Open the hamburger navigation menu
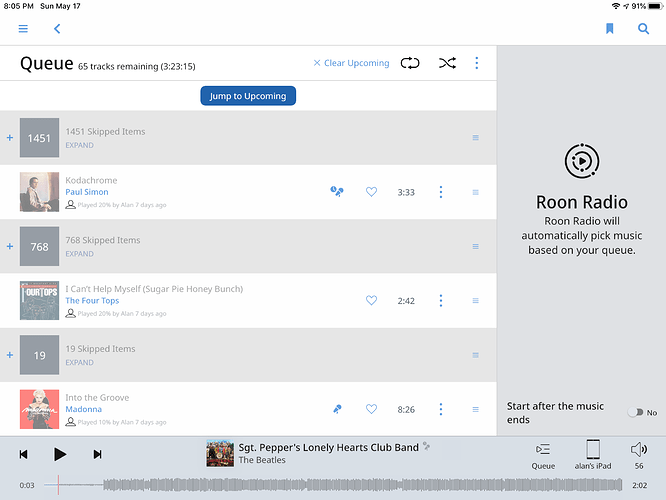The image size is (666, 500). 23,28
